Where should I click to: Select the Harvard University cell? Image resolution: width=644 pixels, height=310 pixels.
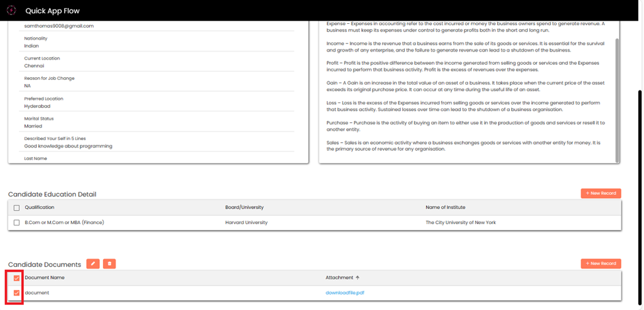click(x=246, y=223)
